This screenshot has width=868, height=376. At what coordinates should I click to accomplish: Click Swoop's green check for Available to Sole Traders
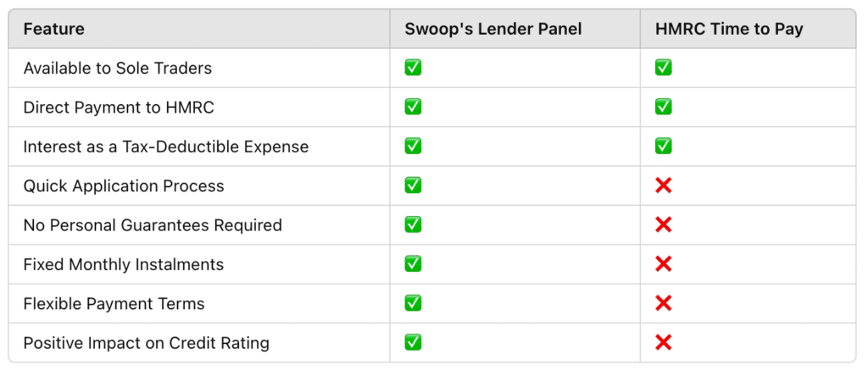click(413, 68)
